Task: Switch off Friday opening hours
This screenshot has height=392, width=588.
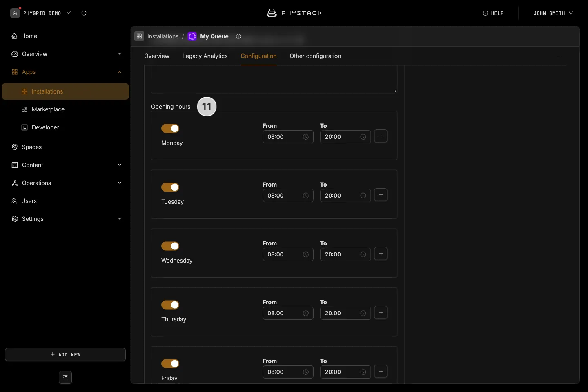Action: click(170, 363)
